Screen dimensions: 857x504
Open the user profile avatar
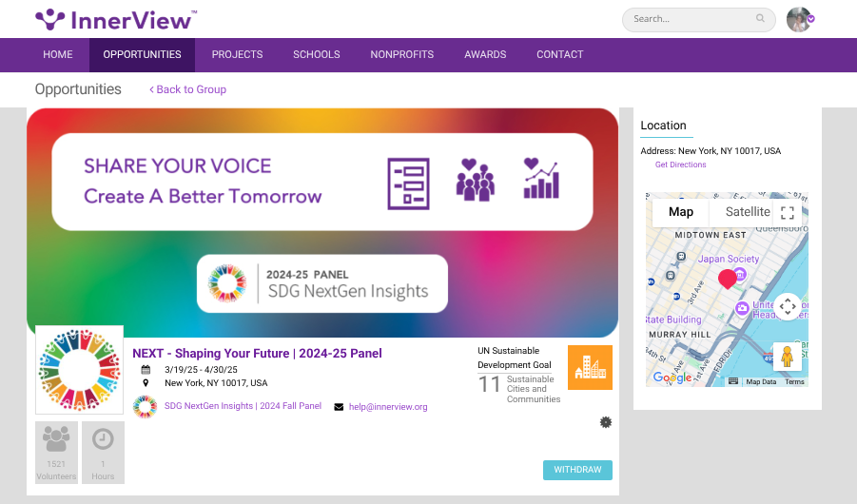pyautogui.click(x=799, y=20)
